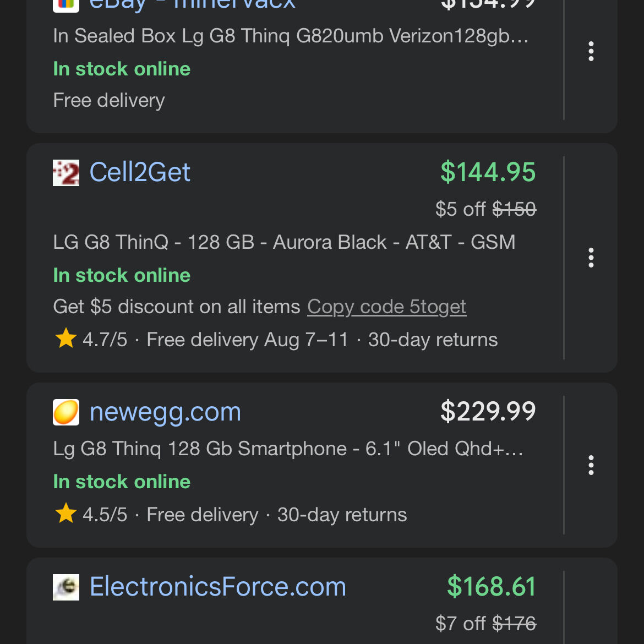This screenshot has height=644, width=644.
Task: Tap the $5 off $150 discount label
Action: 485,209
